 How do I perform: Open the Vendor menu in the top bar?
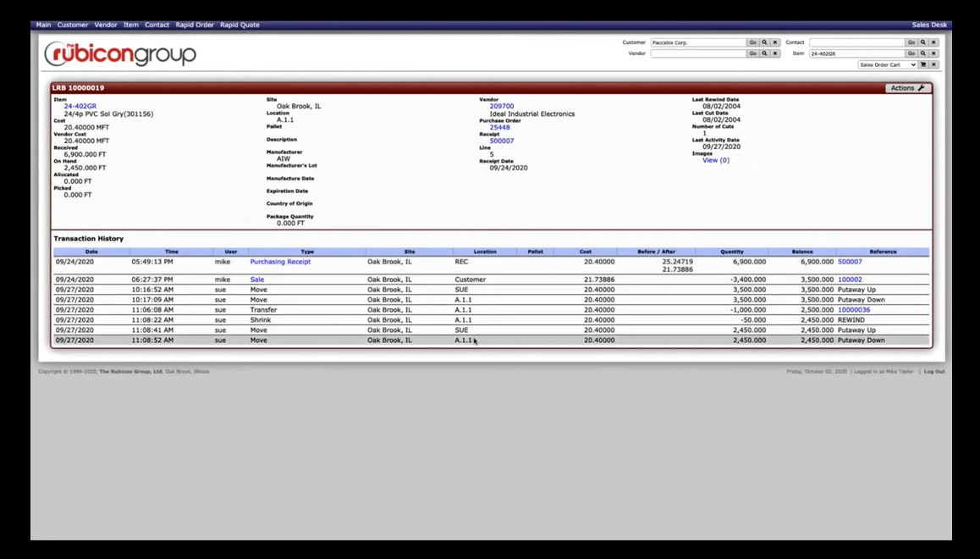(x=105, y=25)
